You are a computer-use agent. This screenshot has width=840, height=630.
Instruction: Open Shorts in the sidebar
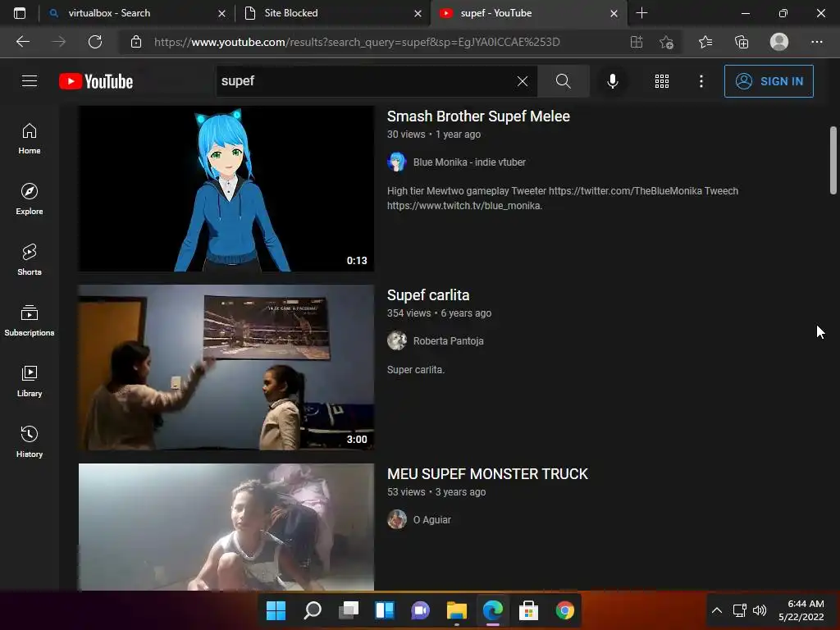pos(30,260)
